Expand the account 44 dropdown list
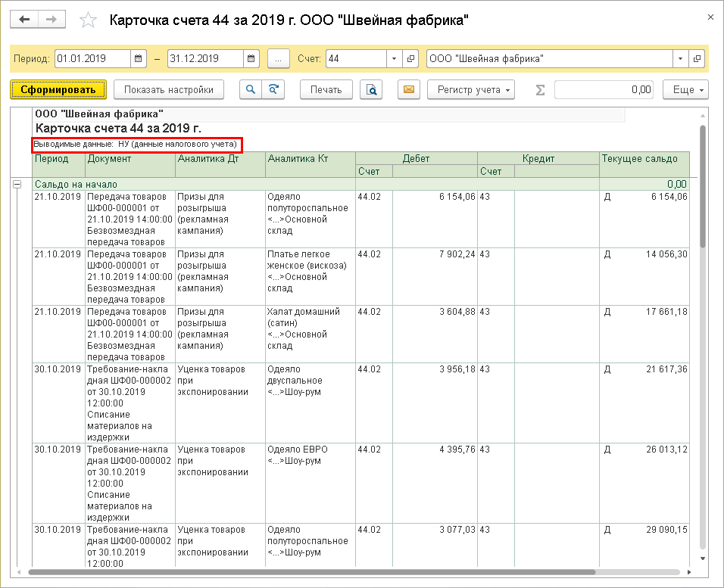724x588 pixels. (x=395, y=58)
